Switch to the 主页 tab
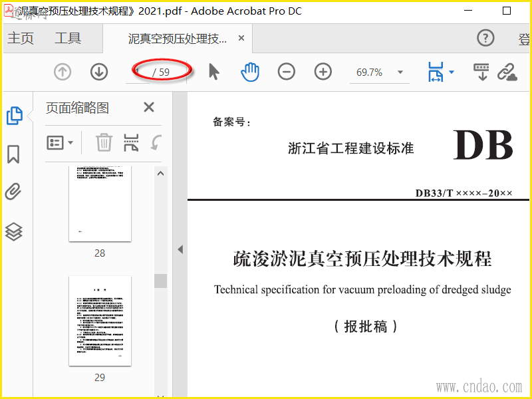Screen dimensions: 532x399 click(x=21, y=38)
